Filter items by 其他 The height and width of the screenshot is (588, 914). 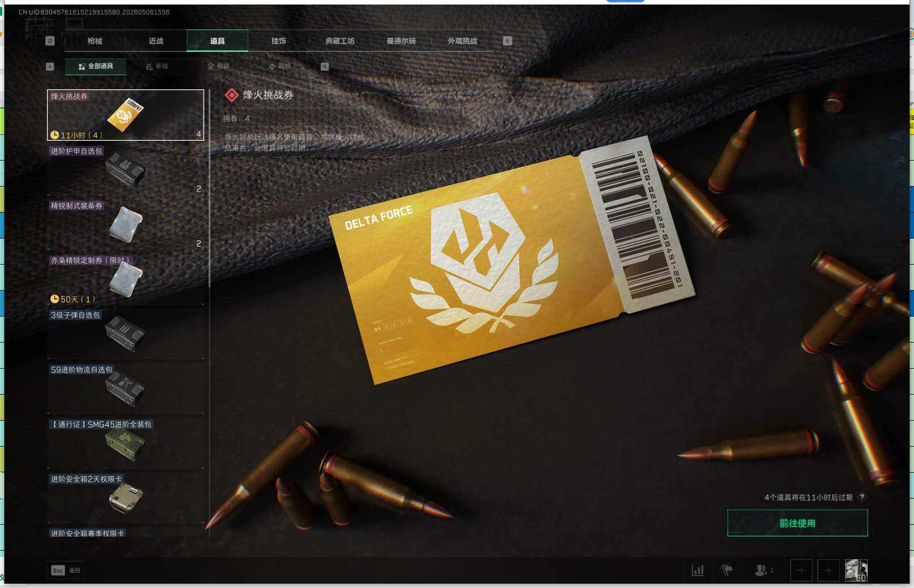pos(279,66)
